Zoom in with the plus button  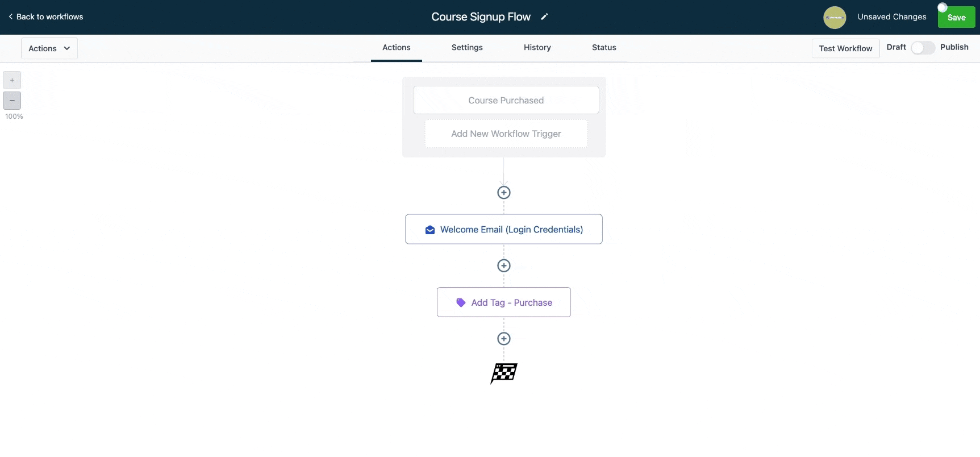tap(12, 80)
